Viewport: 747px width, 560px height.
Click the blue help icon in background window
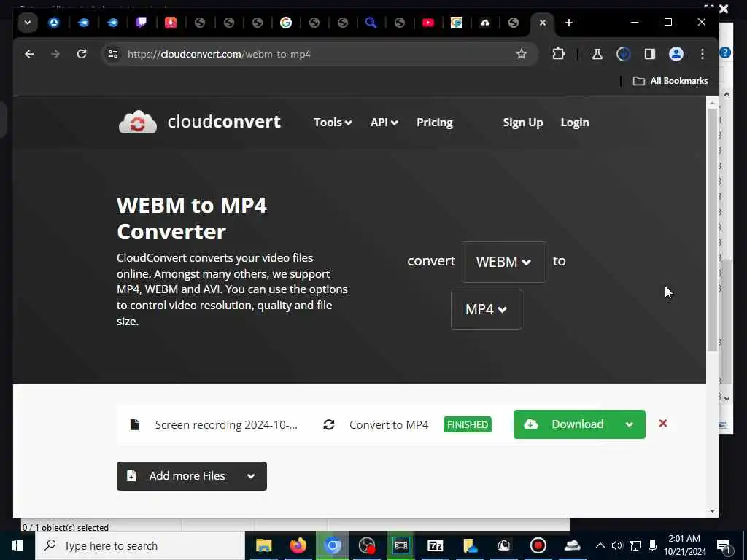pos(725,52)
